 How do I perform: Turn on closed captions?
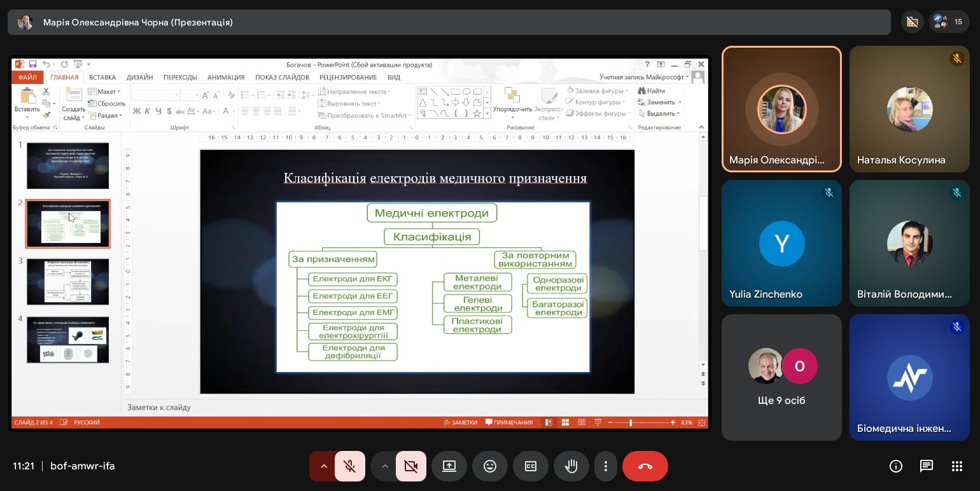click(x=531, y=466)
